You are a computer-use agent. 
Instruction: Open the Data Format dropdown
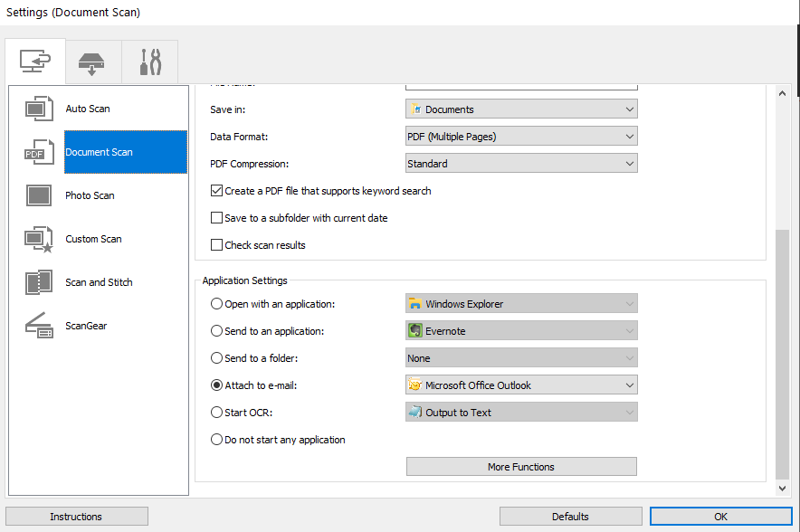pyautogui.click(x=521, y=137)
